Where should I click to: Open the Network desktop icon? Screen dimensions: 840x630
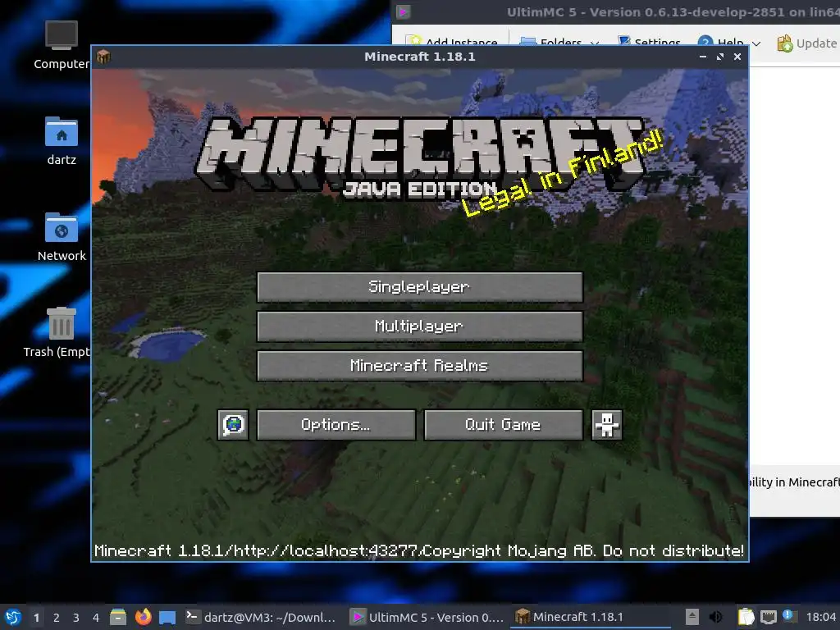point(61,237)
